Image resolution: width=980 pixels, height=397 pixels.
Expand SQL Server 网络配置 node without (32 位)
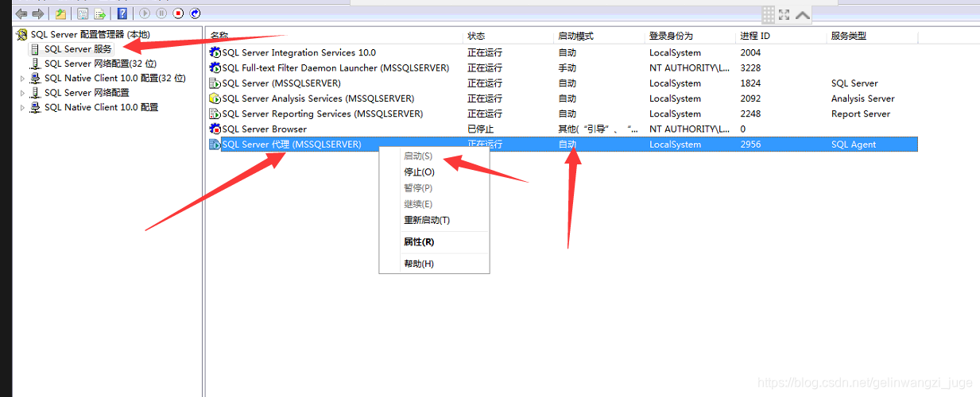pyautogui.click(x=22, y=93)
